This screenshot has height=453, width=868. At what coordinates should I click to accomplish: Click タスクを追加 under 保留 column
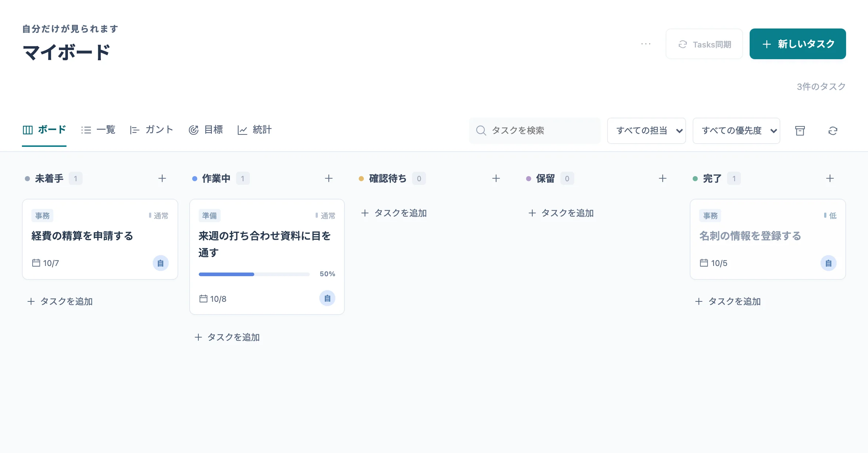[x=561, y=213]
